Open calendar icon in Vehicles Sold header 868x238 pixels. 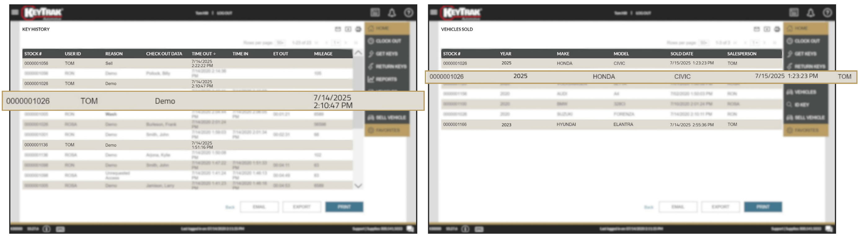(794, 13)
